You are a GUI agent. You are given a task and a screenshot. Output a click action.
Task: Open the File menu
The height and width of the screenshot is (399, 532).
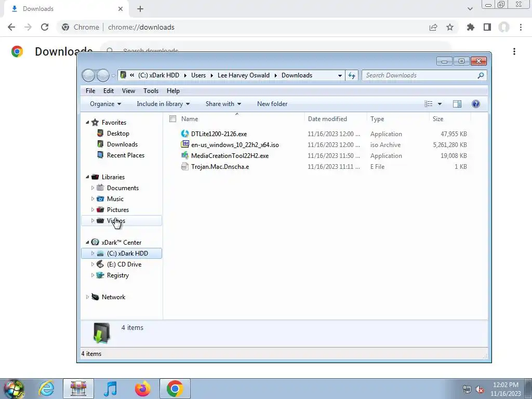(x=90, y=90)
